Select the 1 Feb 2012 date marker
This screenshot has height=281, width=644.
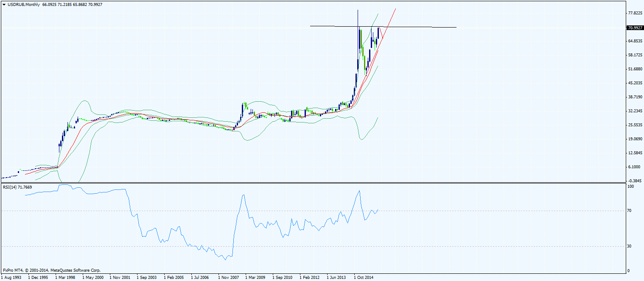310,278
